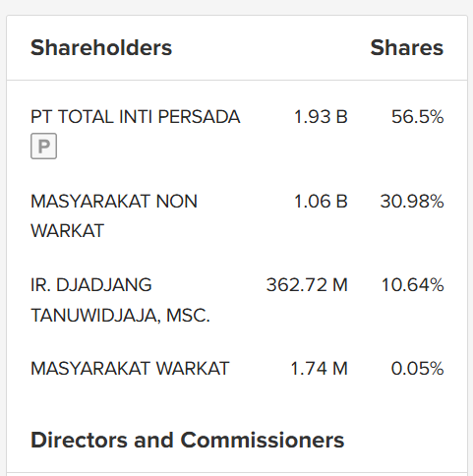The image size is (473, 476).
Task: Click the 1.93 B share count
Action: point(321,117)
